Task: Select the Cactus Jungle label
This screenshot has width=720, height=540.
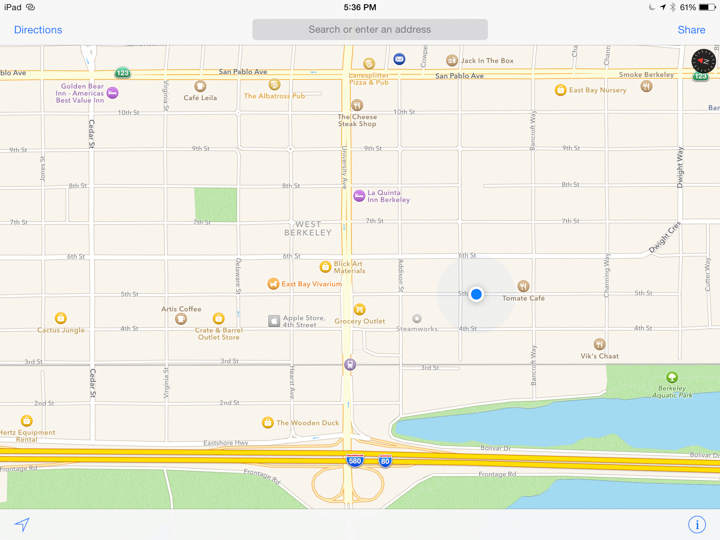Action: tap(61, 330)
